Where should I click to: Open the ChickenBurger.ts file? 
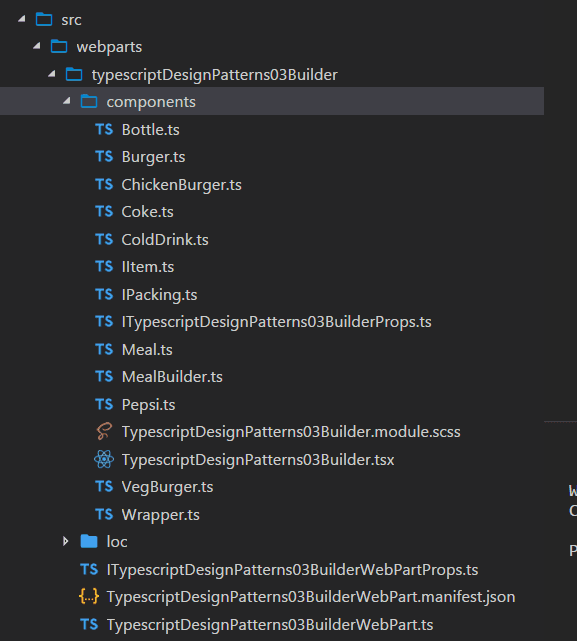(x=182, y=185)
